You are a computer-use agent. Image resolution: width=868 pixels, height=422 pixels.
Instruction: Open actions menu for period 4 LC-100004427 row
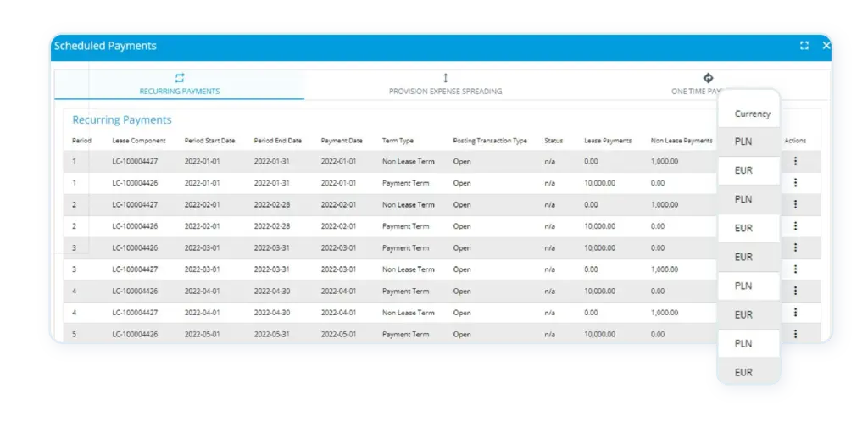795,312
